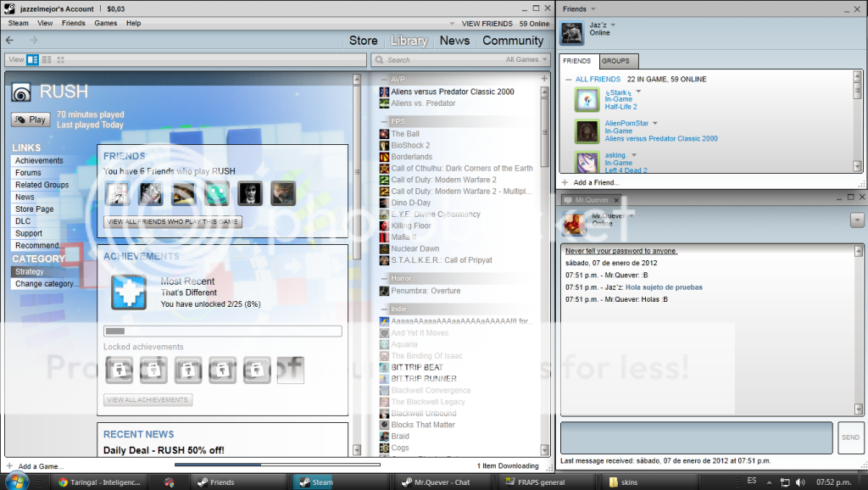868x490 pixels.
Task: Click Change category link
Action: pyautogui.click(x=47, y=283)
